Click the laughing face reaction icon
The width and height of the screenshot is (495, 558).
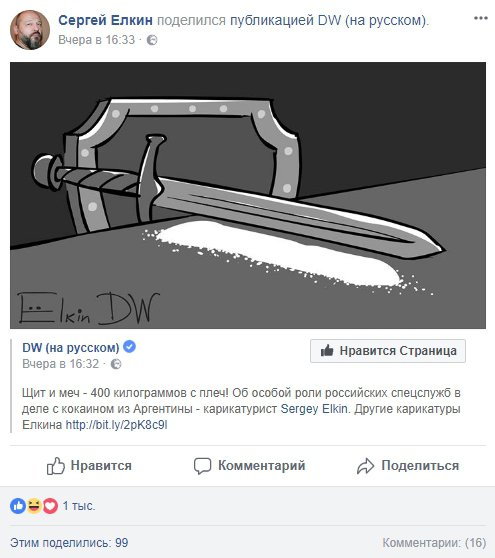coord(34,506)
